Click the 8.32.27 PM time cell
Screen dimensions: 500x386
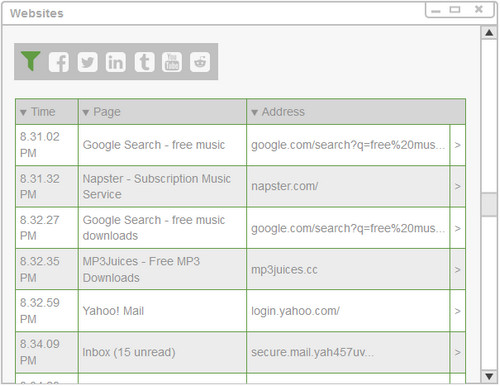pyautogui.click(x=47, y=228)
